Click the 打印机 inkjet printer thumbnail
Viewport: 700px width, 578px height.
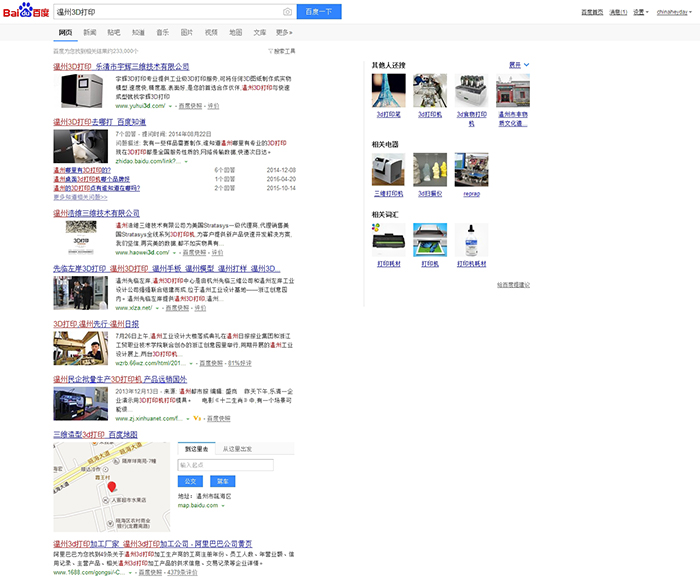click(430, 240)
